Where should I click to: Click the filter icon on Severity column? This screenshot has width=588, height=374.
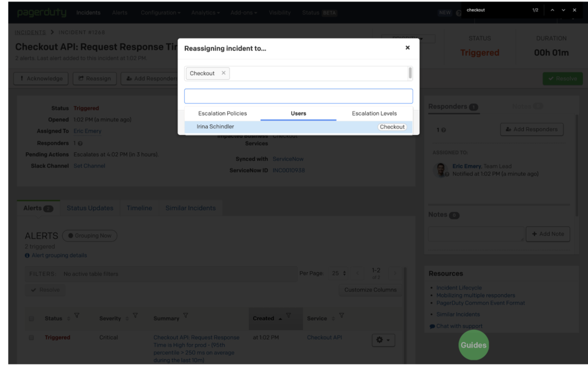tap(135, 315)
